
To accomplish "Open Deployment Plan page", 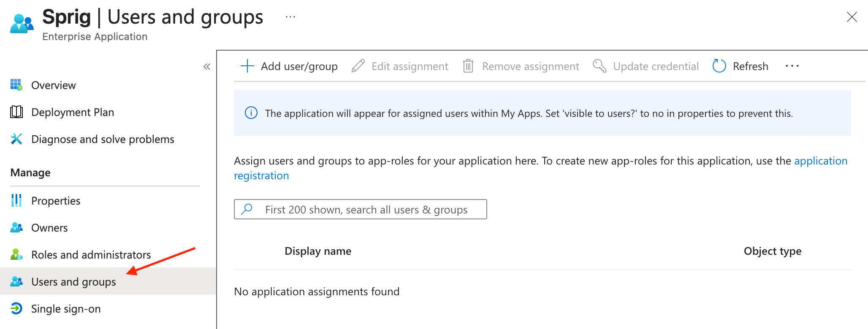I will tap(73, 112).
